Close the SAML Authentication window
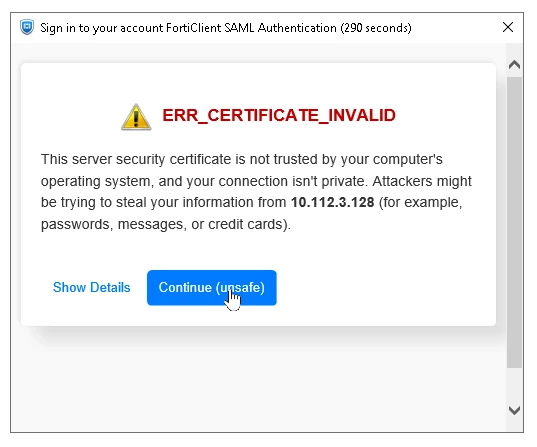 (x=508, y=27)
